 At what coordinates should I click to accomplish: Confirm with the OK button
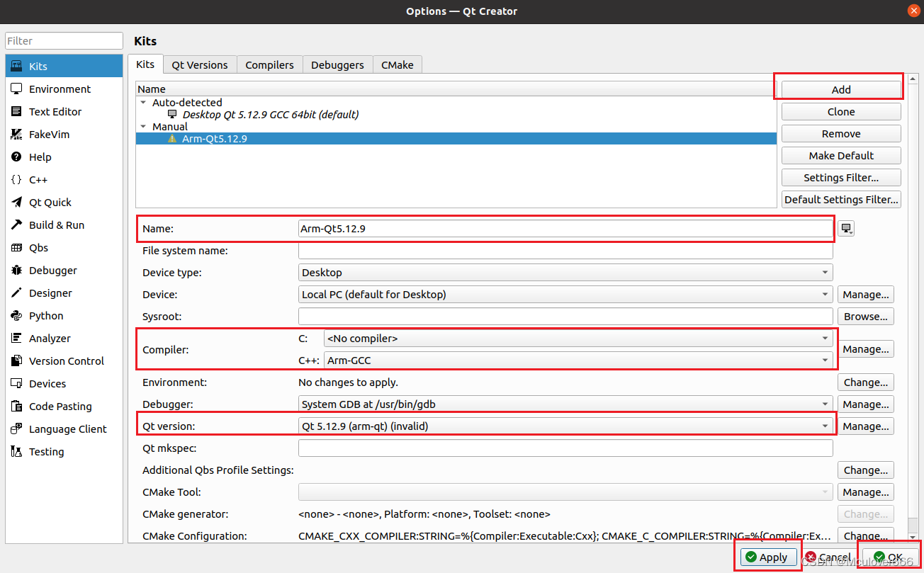click(889, 557)
